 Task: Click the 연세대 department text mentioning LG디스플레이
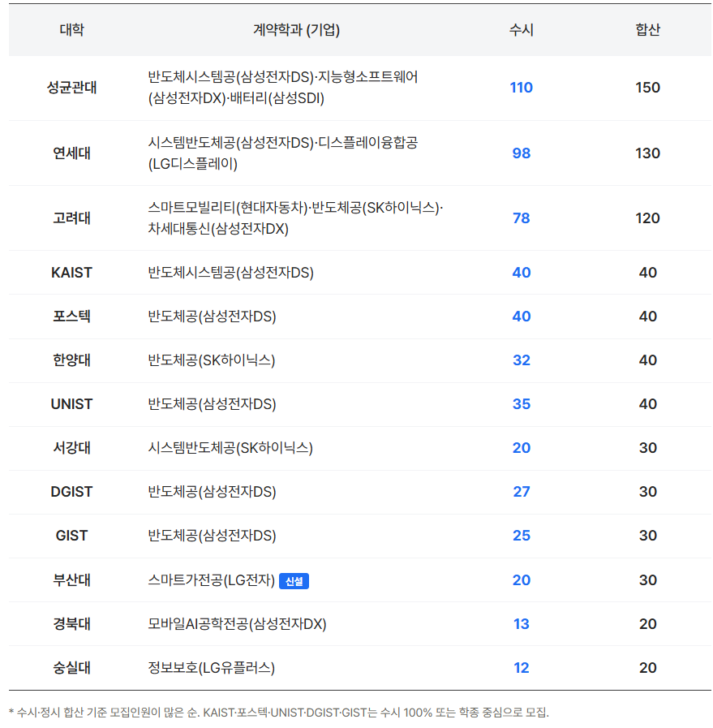282,153
